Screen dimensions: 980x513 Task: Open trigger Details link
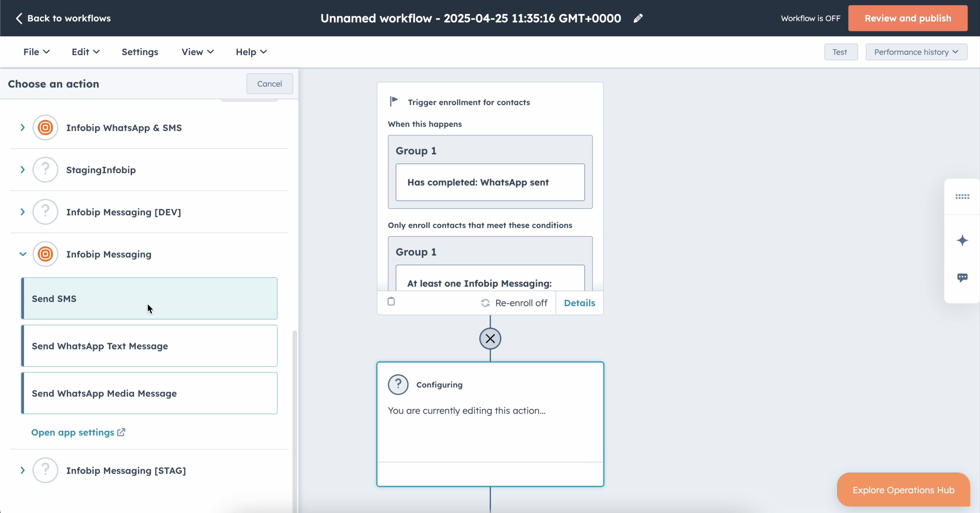coord(579,303)
